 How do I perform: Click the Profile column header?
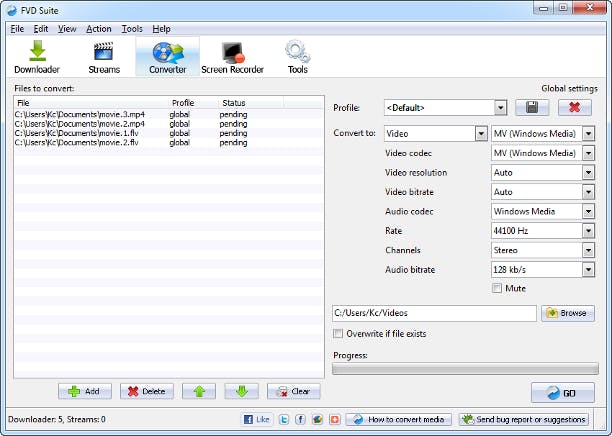(x=194, y=103)
